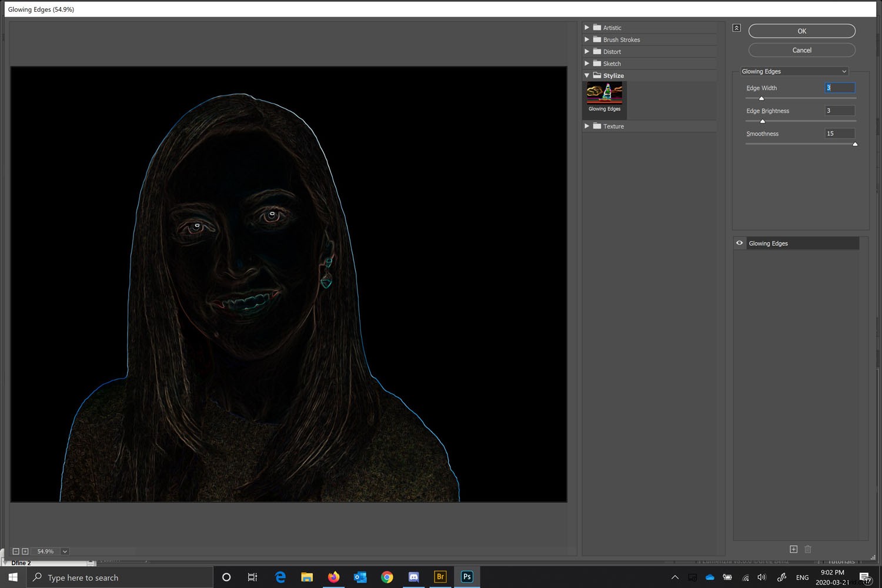The image size is (882, 588).
Task: Open the zoom percentage dropdown
Action: click(64, 551)
